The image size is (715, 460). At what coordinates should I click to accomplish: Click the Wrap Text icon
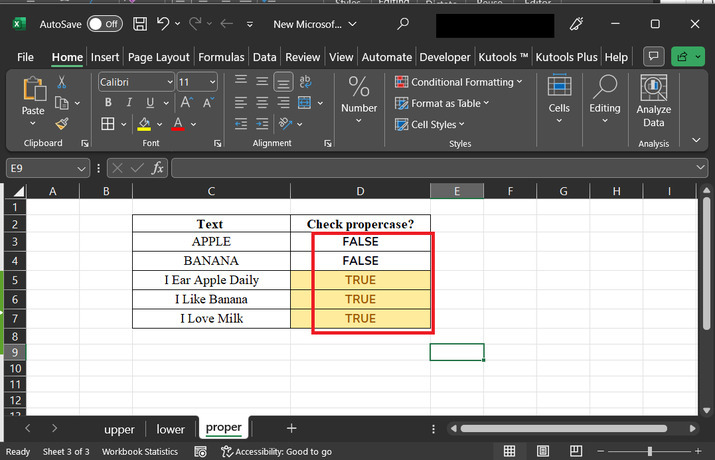(306, 81)
